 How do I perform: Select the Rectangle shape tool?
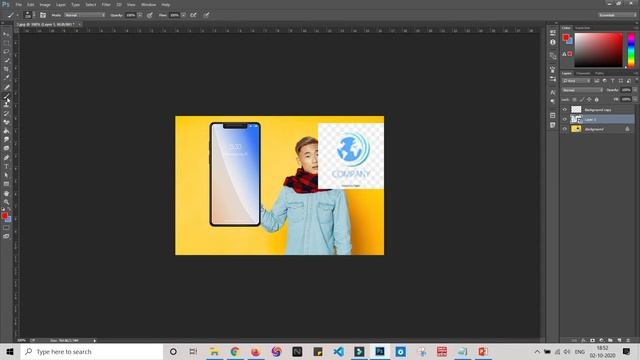[6, 184]
